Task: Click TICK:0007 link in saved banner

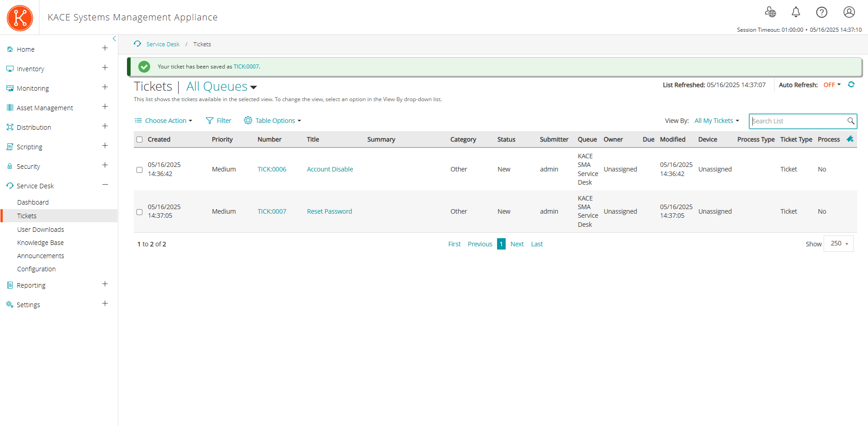Action: [x=246, y=67]
